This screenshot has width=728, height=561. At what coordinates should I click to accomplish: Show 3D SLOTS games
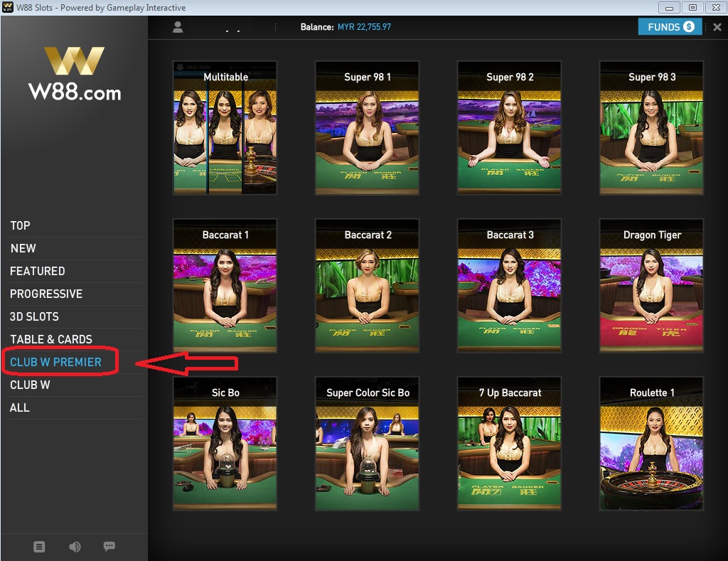pos(34,316)
